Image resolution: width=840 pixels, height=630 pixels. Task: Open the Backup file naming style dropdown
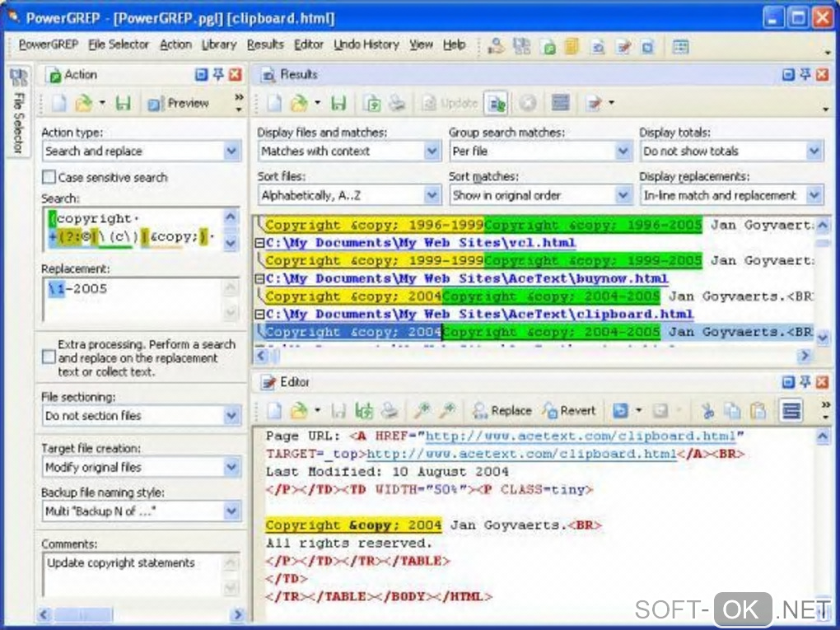tap(231, 511)
